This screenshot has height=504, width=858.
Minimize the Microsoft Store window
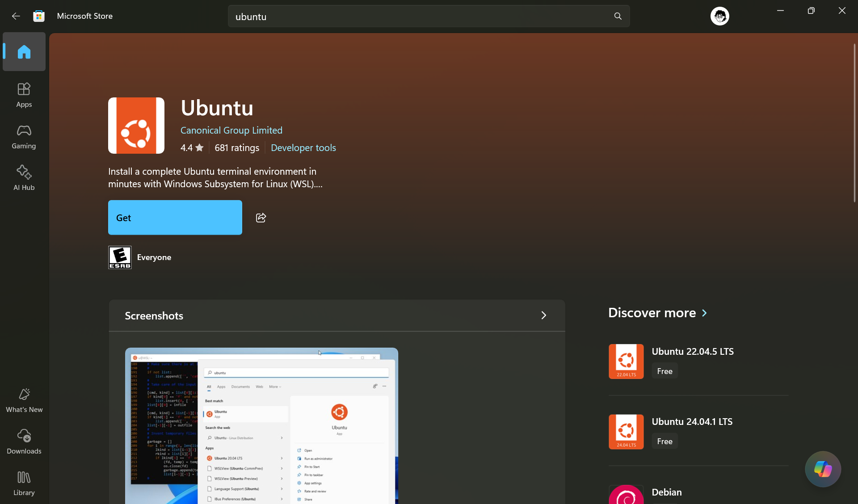point(780,11)
